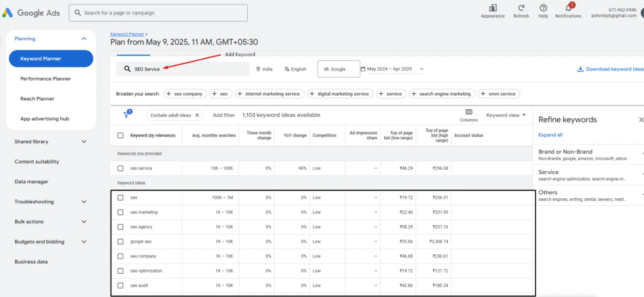Select the Google search network box
This screenshot has width=644, height=297.
[339, 69]
